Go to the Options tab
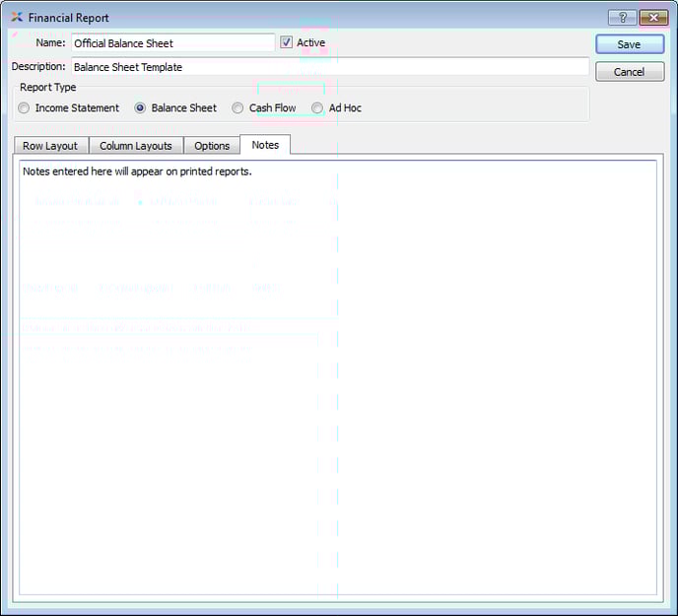 click(x=212, y=146)
